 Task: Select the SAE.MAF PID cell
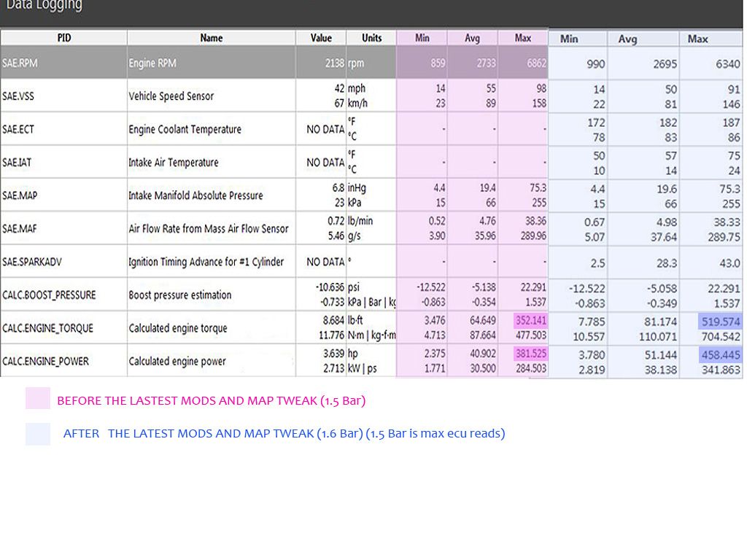(20, 229)
